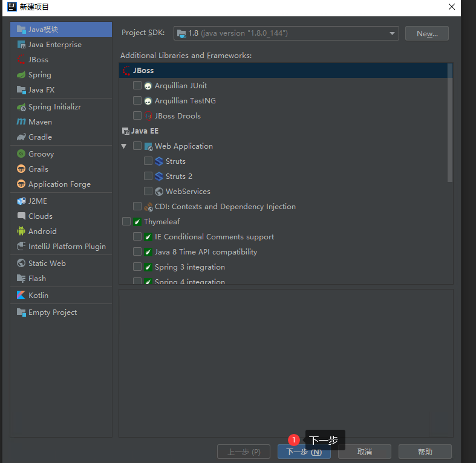Check the Thymeleaf checkbox
Viewport: 476px width, 463px height.
(x=126, y=221)
